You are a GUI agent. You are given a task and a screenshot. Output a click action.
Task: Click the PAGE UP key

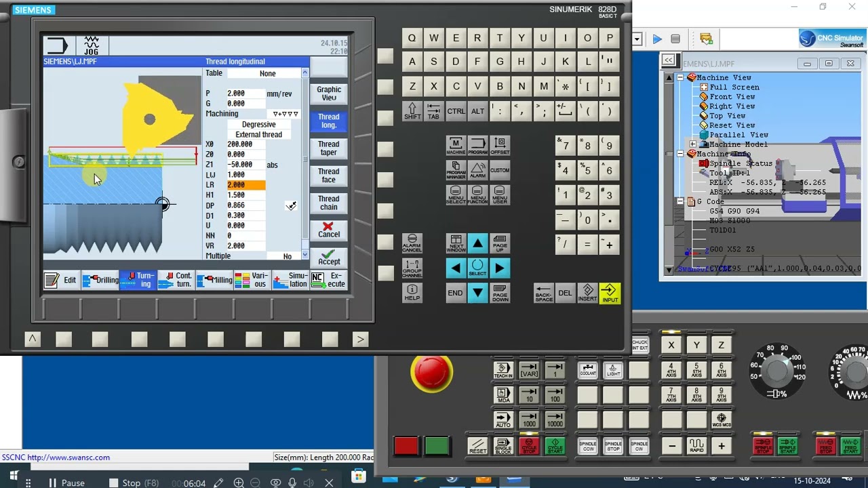coord(500,244)
